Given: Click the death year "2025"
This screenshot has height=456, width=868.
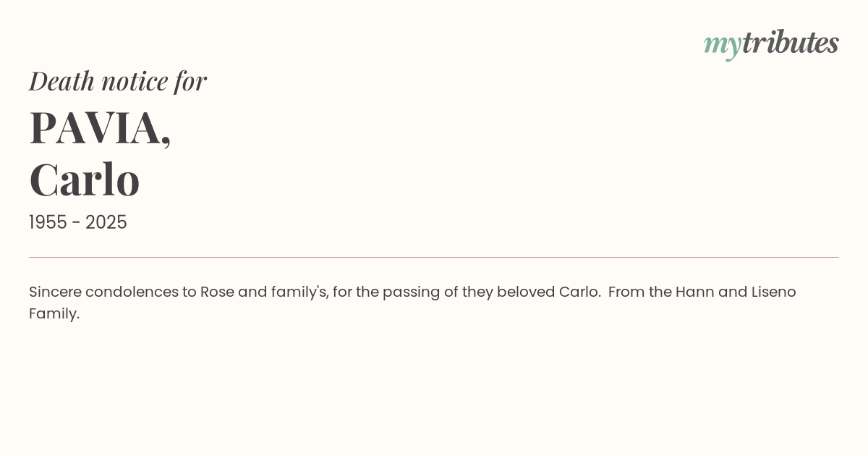Looking at the screenshot, I should [x=106, y=222].
